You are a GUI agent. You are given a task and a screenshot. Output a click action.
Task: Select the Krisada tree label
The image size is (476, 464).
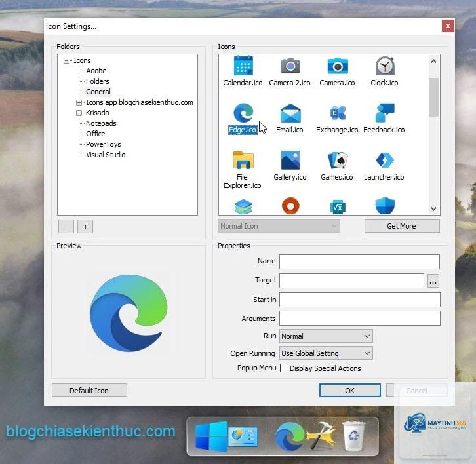point(97,113)
